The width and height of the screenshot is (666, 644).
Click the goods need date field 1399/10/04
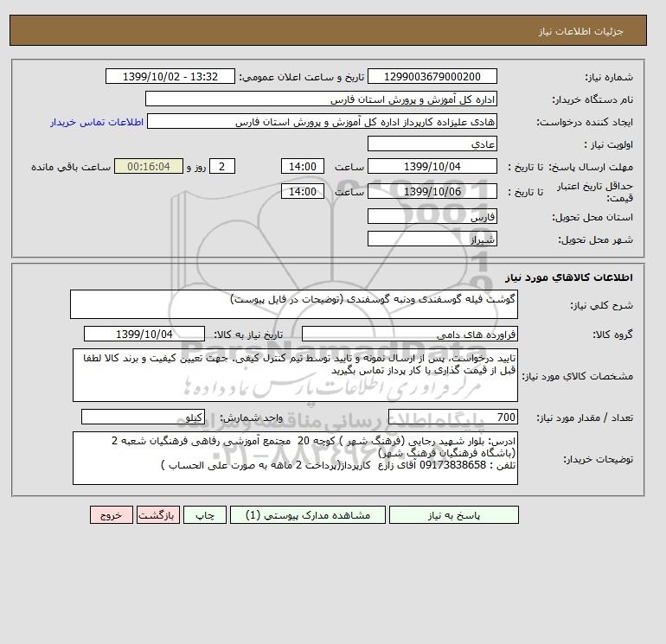[144, 334]
